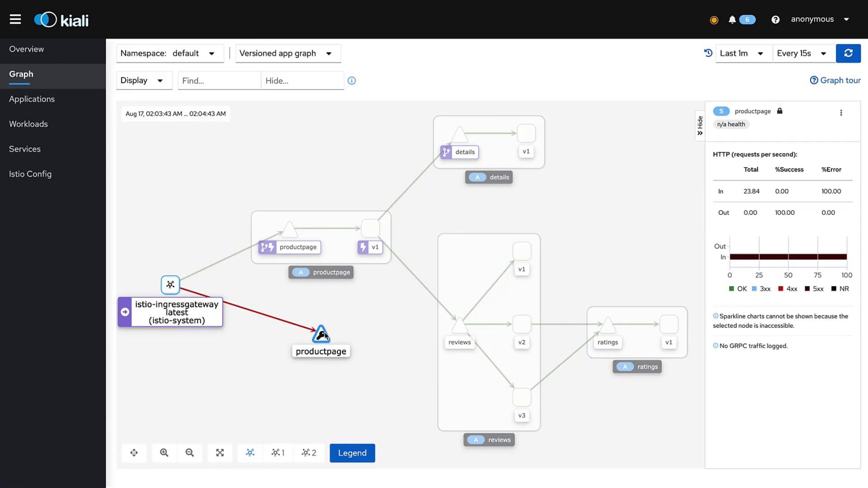
Task: Click the zoom in magnifier icon
Action: 164,453
